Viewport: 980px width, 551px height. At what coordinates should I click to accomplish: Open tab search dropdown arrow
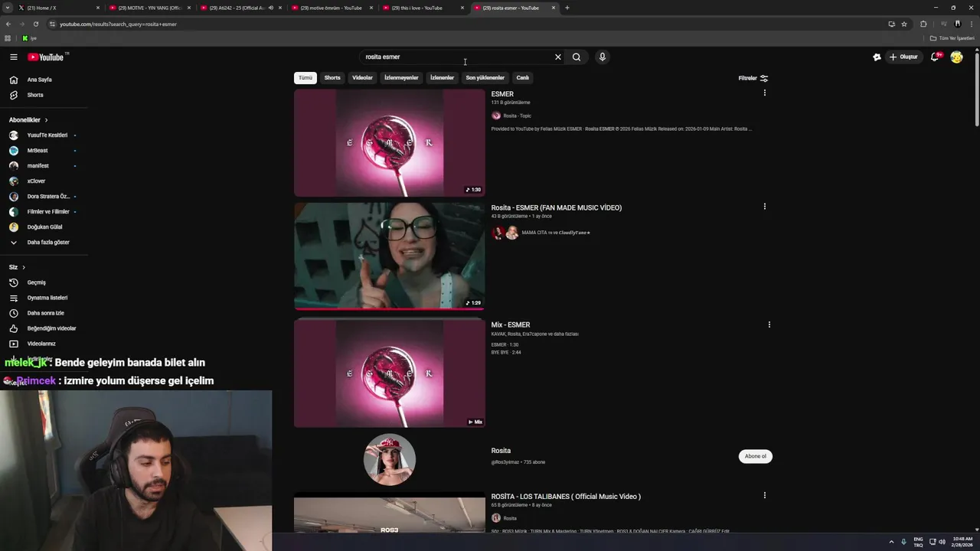point(8,8)
